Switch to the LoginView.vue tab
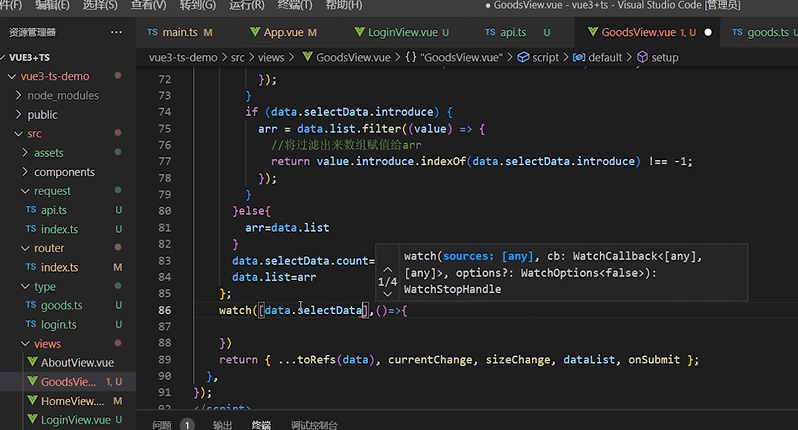 [x=402, y=32]
